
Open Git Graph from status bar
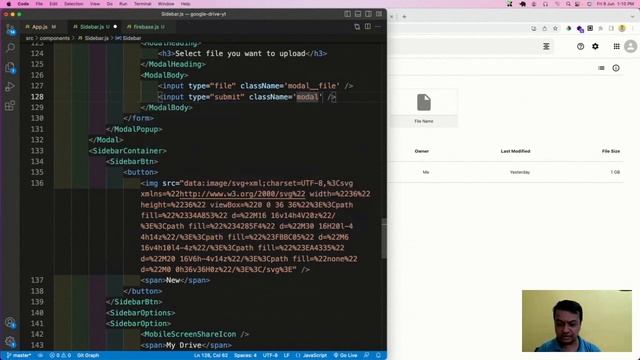tap(88, 356)
